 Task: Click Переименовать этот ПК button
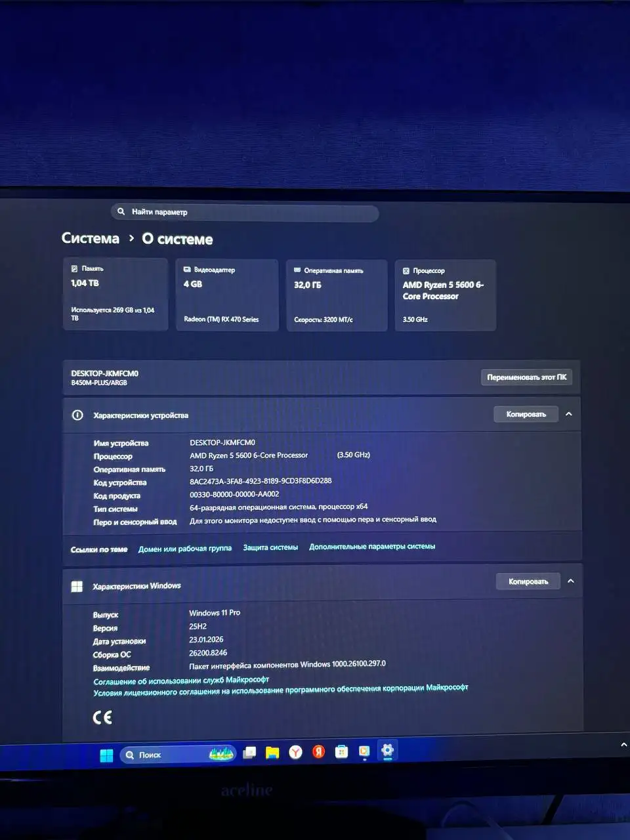(526, 377)
